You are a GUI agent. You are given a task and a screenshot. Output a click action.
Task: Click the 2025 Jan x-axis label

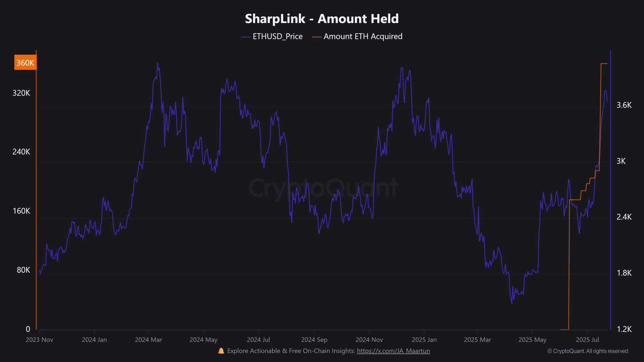pos(424,340)
